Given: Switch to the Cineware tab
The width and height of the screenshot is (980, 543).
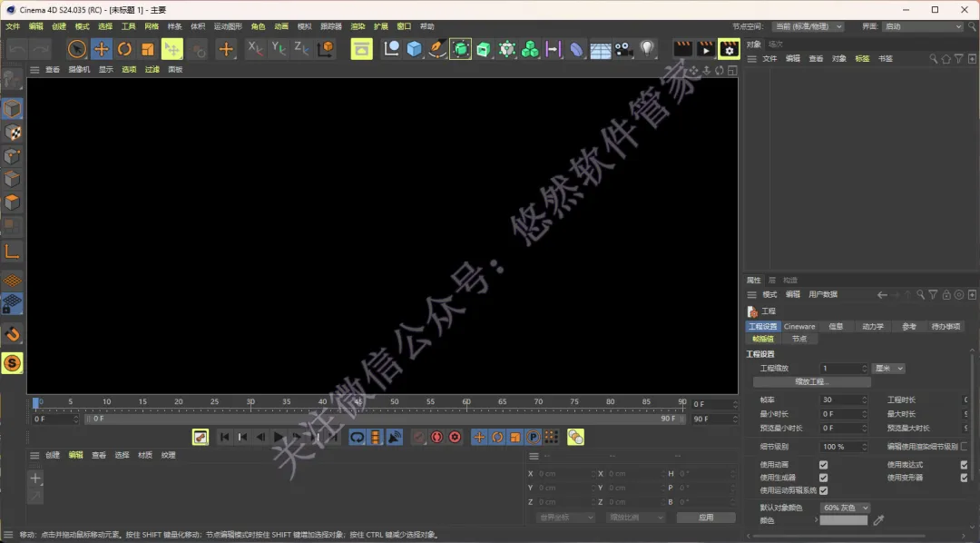Looking at the screenshot, I should tap(799, 327).
